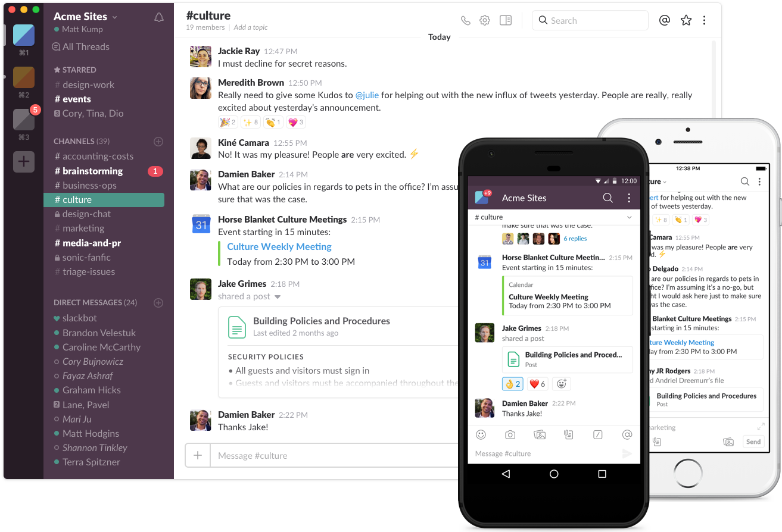Toggle red heart reaction count 6 on Android
Image resolution: width=782 pixels, height=532 pixels.
tap(538, 384)
